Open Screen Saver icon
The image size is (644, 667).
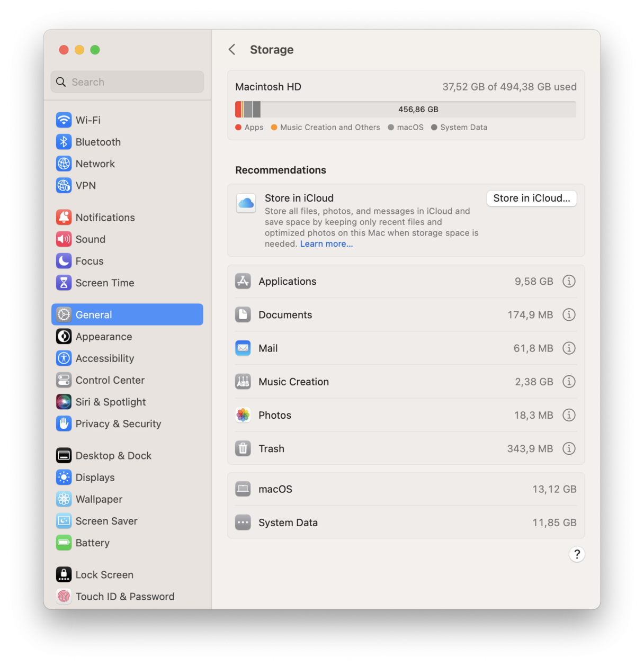click(64, 521)
